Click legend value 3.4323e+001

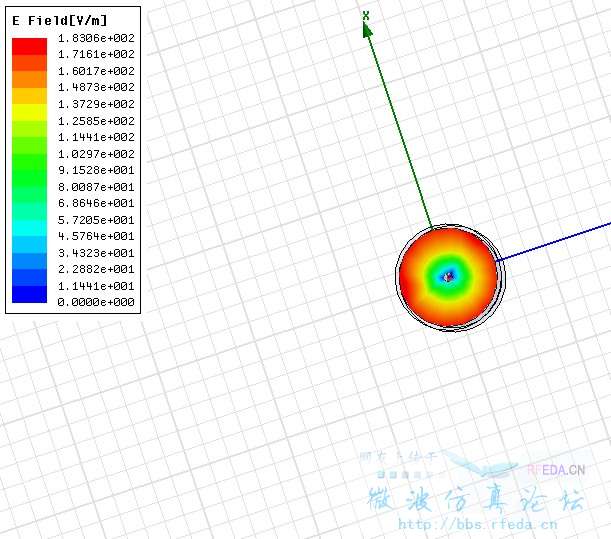point(96,253)
